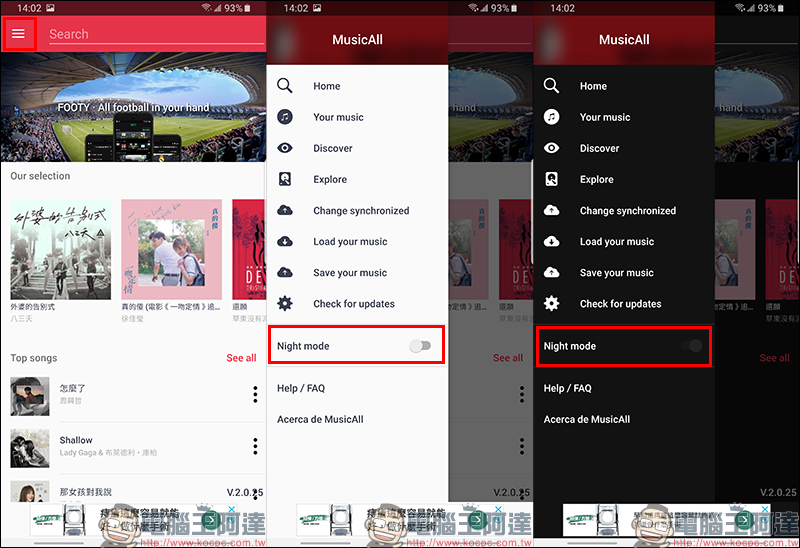
Task: Select Change synchronized in light menu
Action: point(361,211)
